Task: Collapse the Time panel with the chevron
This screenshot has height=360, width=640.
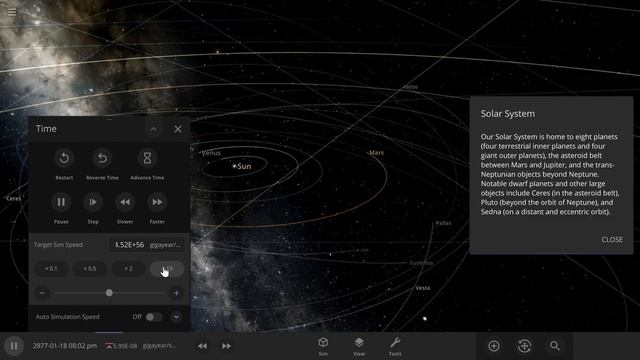Action: tap(153, 129)
